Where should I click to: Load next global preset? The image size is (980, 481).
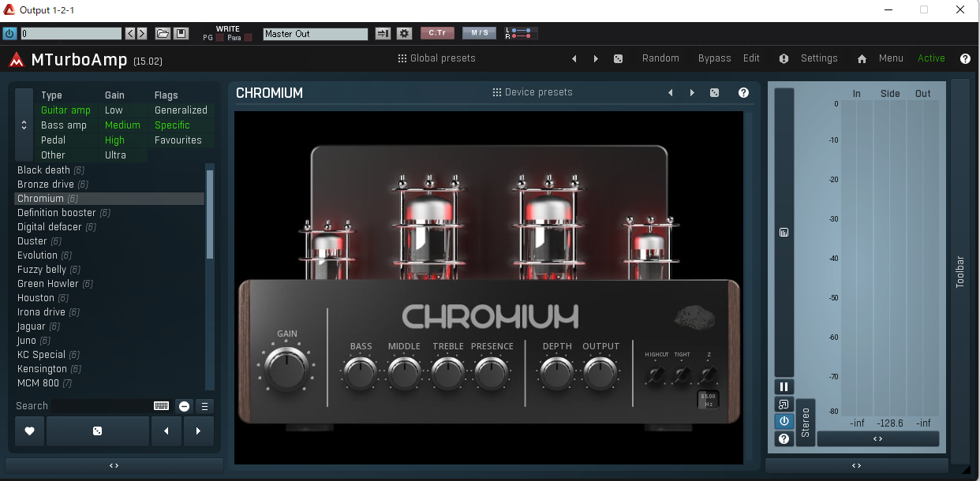[x=596, y=59]
